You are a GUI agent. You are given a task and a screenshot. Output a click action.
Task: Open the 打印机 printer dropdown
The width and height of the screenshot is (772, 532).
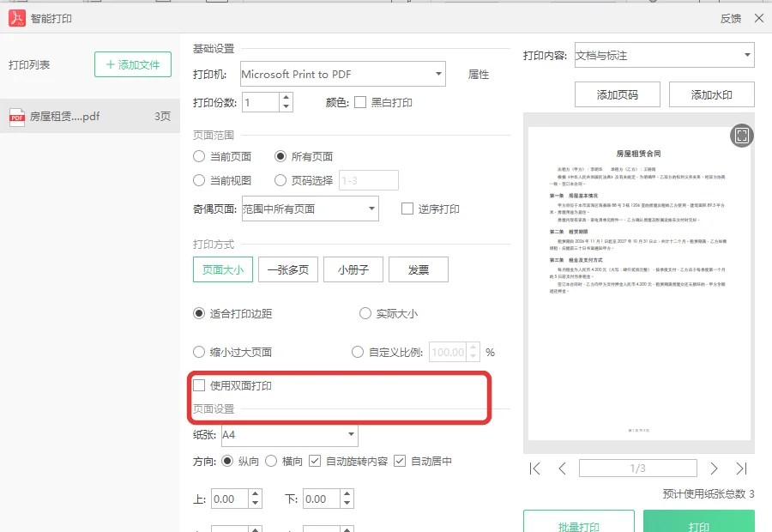(343, 74)
